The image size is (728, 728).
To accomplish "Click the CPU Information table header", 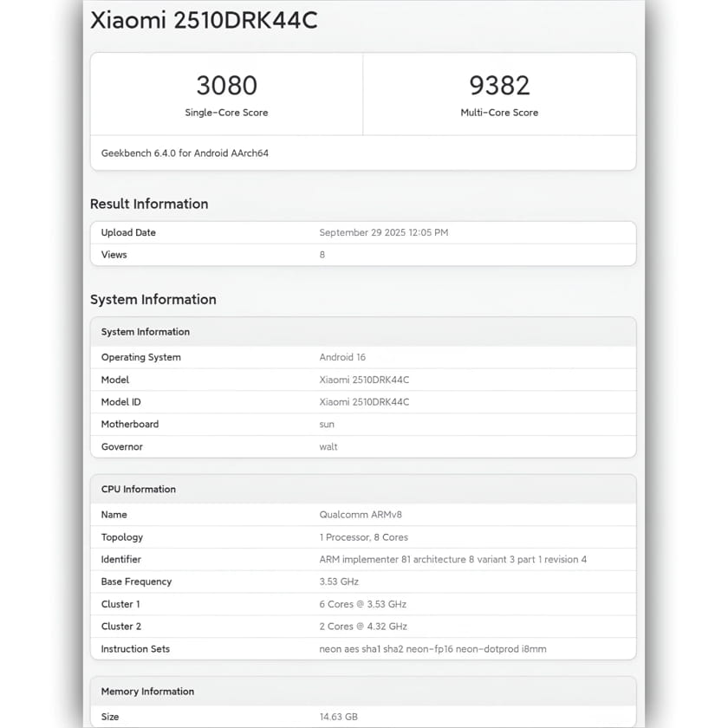I will click(x=139, y=489).
